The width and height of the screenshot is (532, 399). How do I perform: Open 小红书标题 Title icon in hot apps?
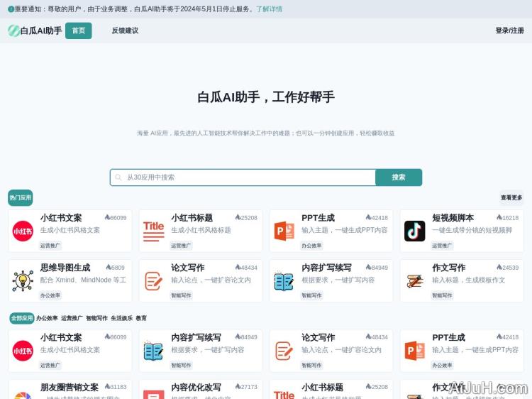pyautogui.click(x=153, y=231)
